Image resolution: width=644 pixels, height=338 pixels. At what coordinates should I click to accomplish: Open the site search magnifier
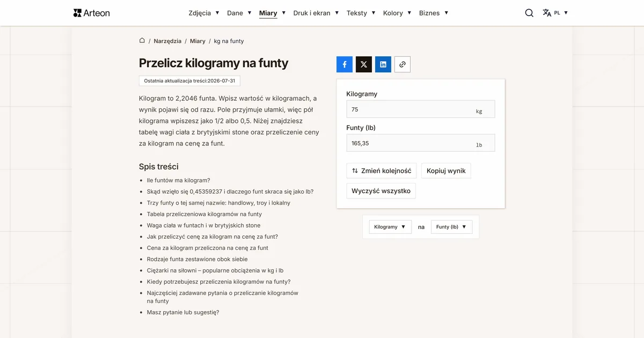click(529, 13)
